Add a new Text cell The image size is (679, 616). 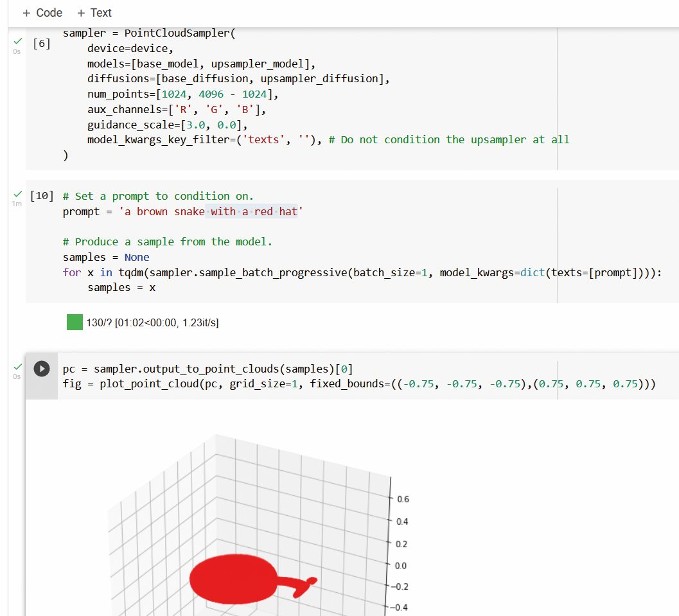click(94, 13)
